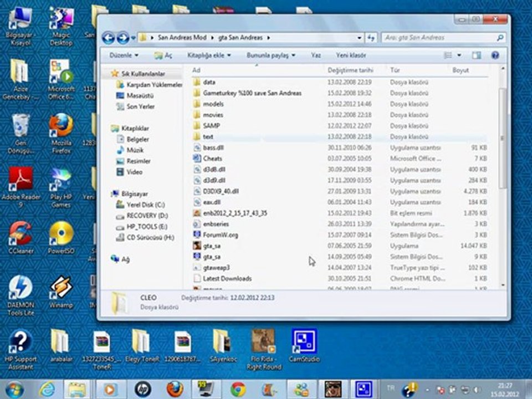
Task: Open Winamp desktop shortcut
Action: 61,293
